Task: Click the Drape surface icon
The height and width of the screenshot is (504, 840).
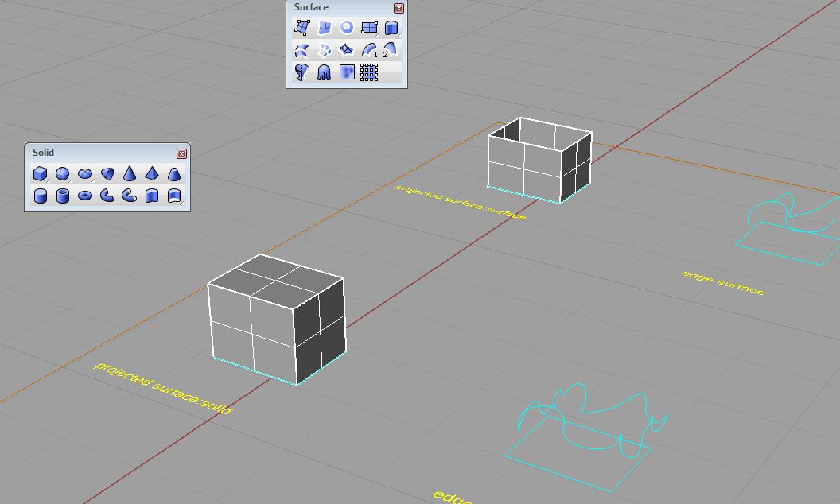Action: tap(324, 73)
